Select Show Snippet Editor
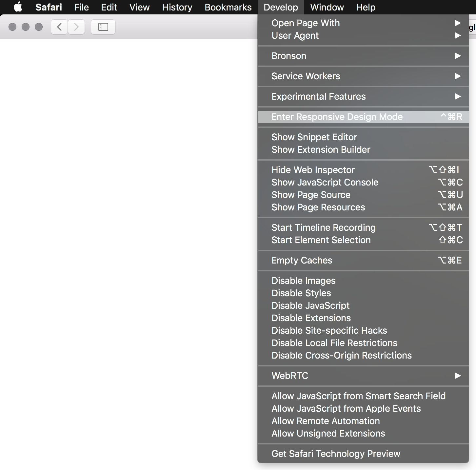 tap(363, 137)
